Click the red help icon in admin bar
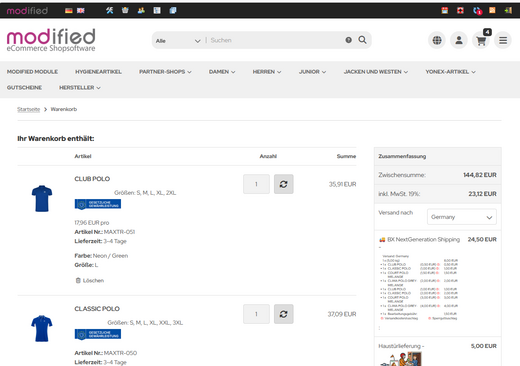 click(460, 10)
